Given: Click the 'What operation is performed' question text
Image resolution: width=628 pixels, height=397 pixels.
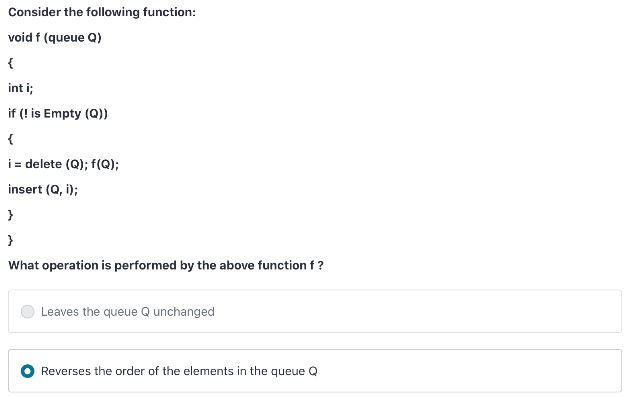Looking at the screenshot, I should (x=166, y=265).
